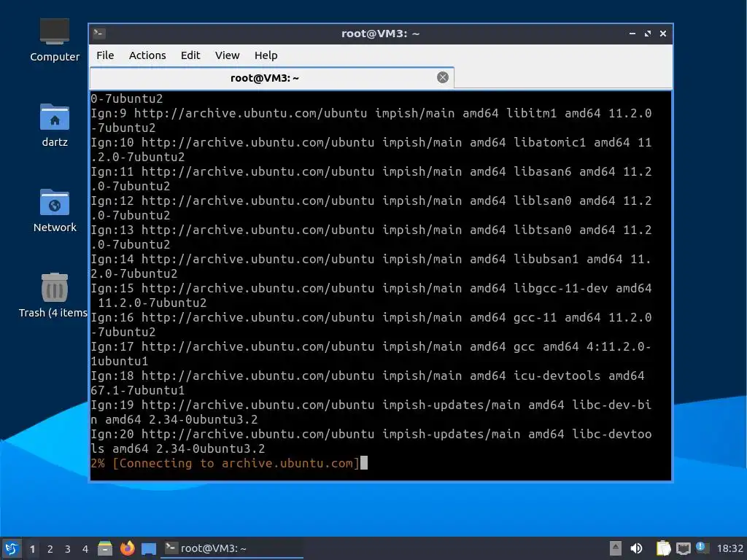Minimize the terminal window
This screenshot has height=560, width=747.
[632, 34]
